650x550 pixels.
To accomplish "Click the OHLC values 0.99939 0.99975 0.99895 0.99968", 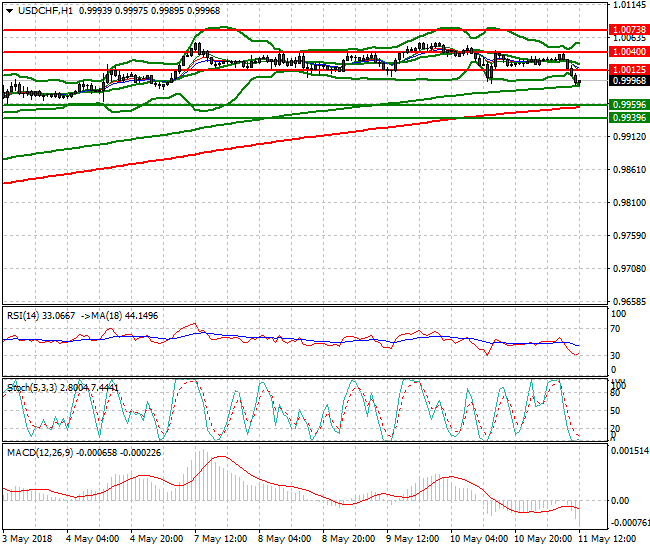I will [x=150, y=11].
